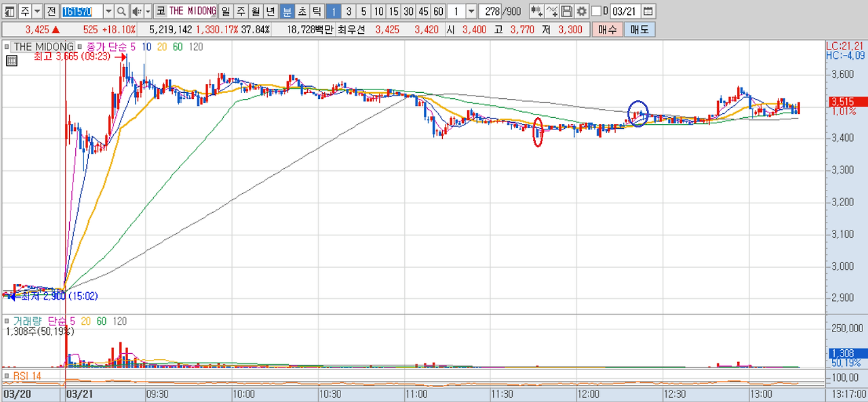Expand the 주 type dropdown arrow
This screenshot has height=402, width=868.
click(x=37, y=12)
